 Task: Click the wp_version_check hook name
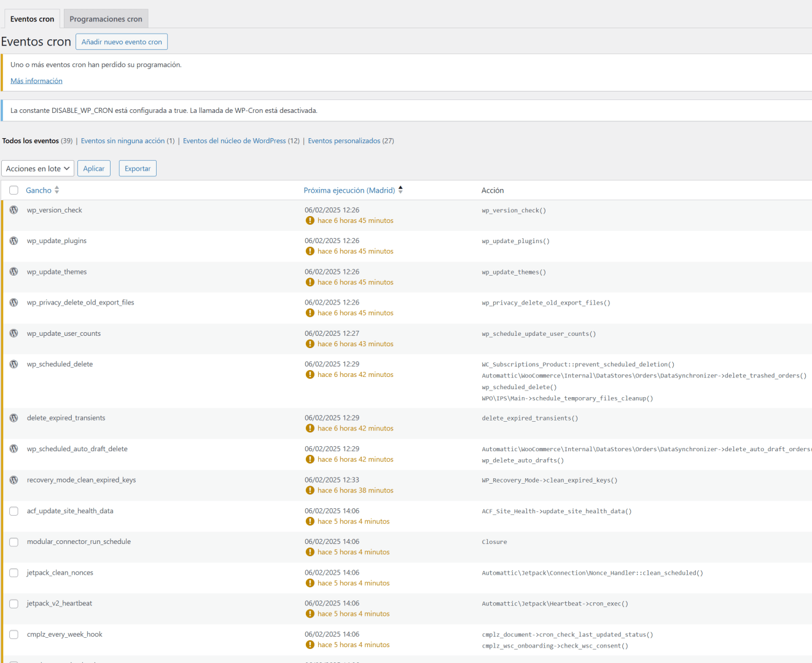pos(55,210)
